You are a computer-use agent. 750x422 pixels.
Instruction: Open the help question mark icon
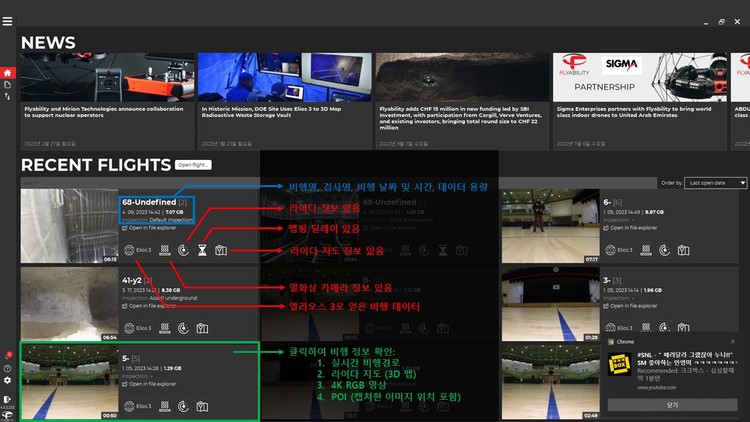tap(7, 368)
